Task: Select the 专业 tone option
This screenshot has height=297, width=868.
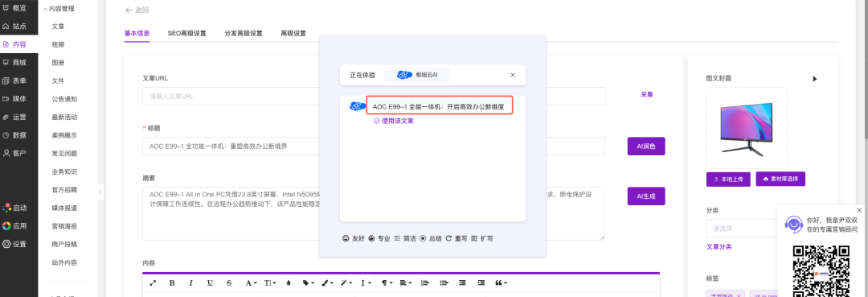Action: (x=379, y=238)
